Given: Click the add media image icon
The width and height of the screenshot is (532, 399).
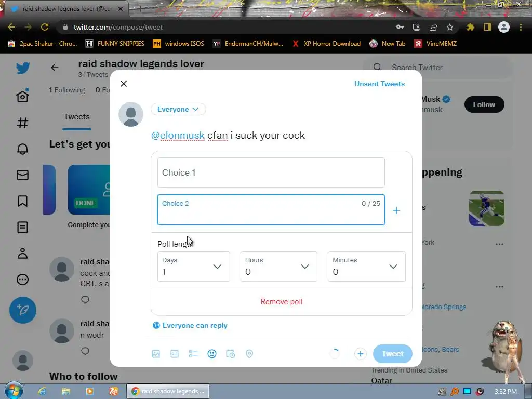Looking at the screenshot, I should point(156,354).
